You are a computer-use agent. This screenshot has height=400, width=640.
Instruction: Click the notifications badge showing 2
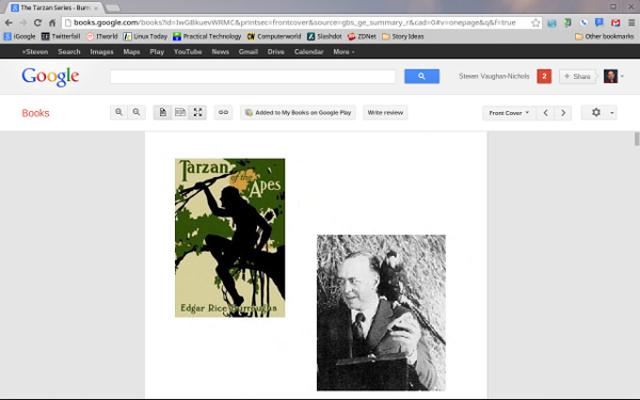click(x=544, y=76)
